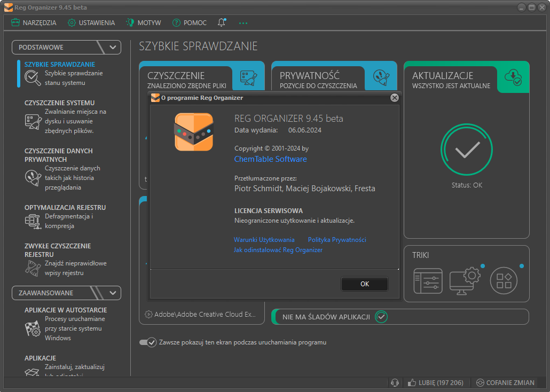Open Jak odinstalować Reg Organizer link
Screen dimensions: 550x392
point(278,250)
